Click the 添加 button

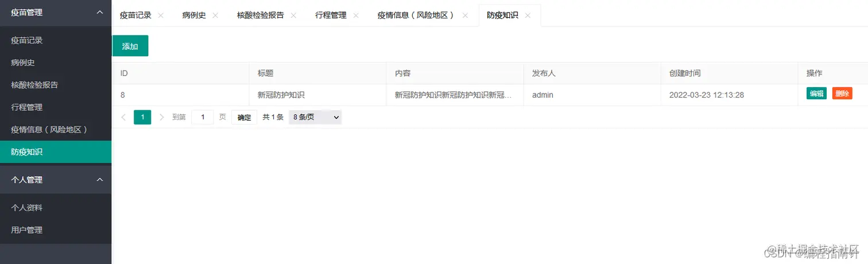(130, 46)
